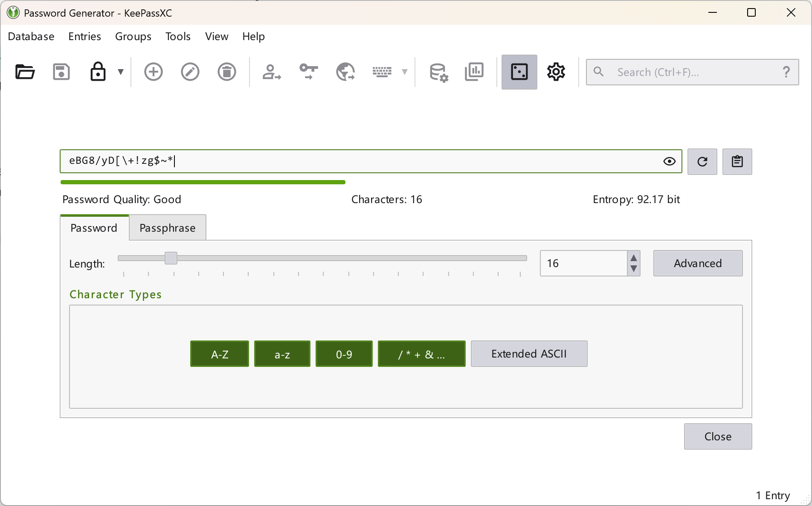Minimize the KeePassXC window
Screen dimensions: 812x506
pos(713,13)
